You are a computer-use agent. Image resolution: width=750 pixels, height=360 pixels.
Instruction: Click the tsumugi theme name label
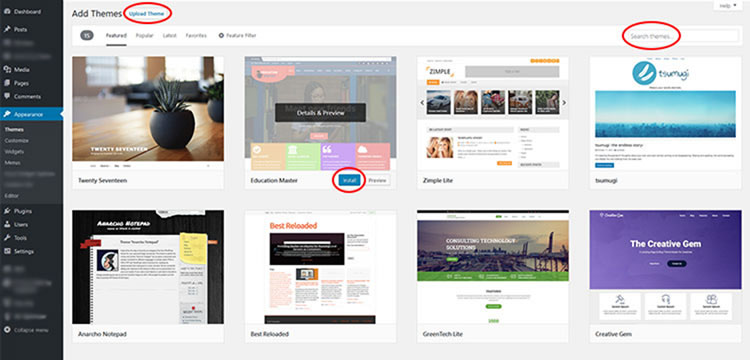click(x=605, y=181)
